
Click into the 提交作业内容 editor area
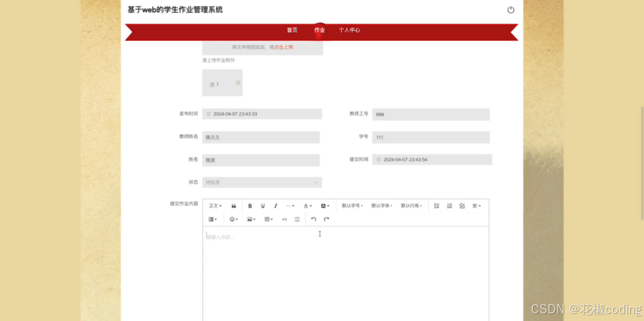(346, 273)
